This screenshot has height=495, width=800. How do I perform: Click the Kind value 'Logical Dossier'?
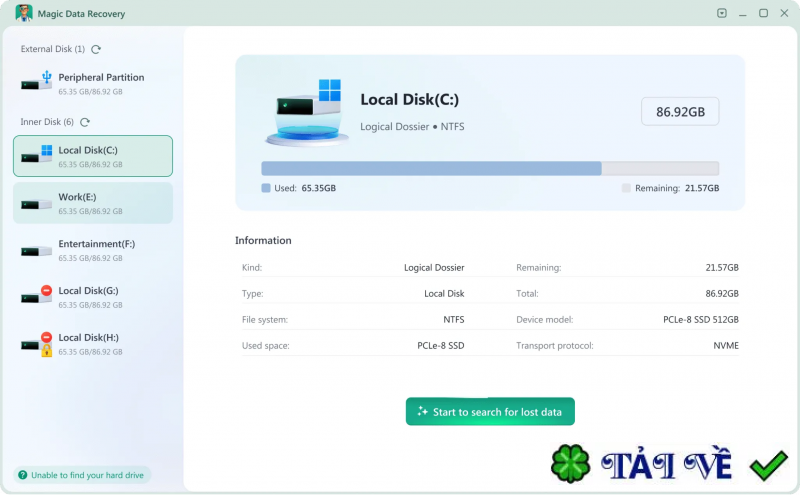434,267
